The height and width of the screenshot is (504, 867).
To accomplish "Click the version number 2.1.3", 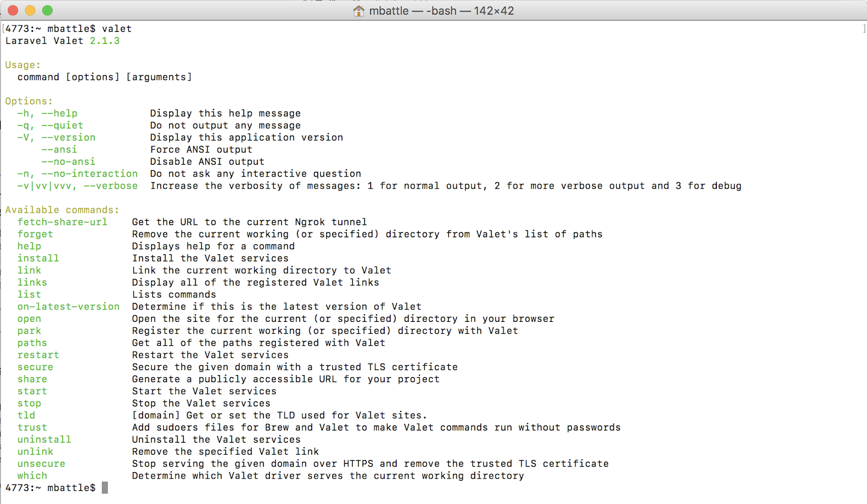I will [105, 41].
